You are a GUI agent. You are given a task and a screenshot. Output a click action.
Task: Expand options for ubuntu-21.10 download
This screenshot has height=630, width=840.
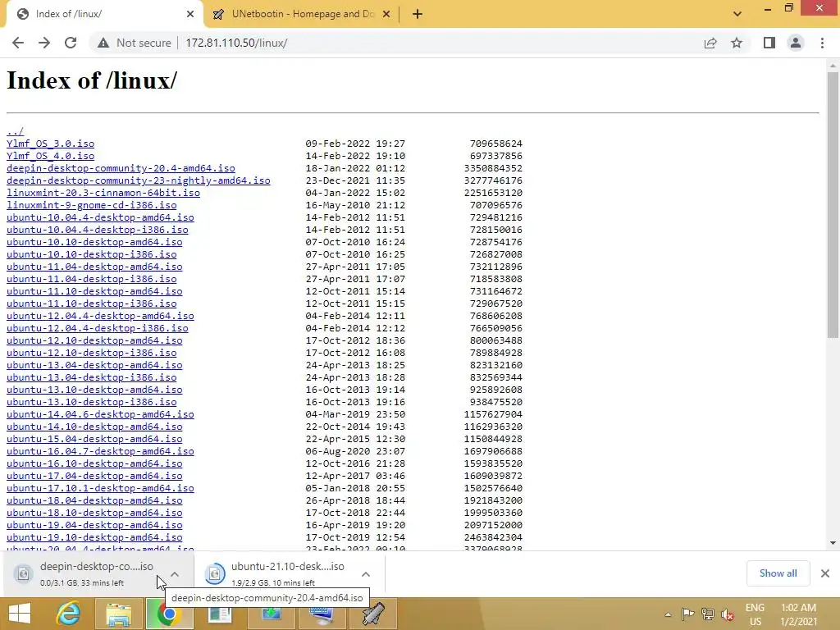point(366,573)
